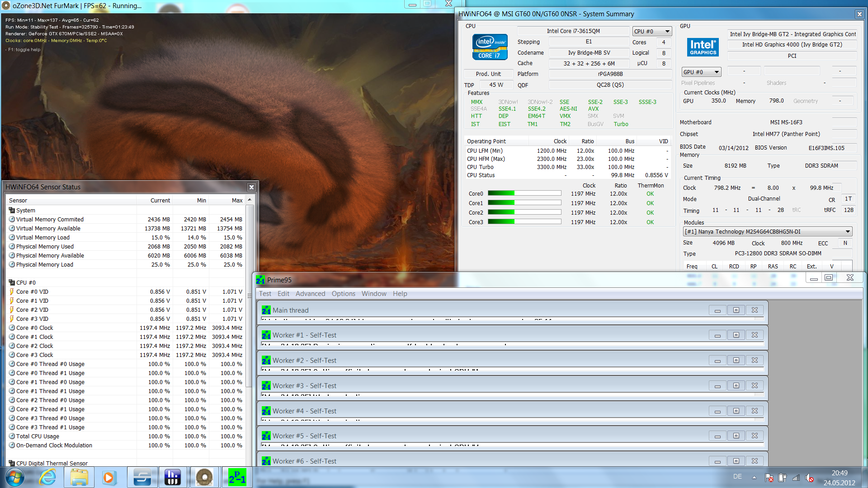Image resolution: width=868 pixels, height=488 pixels.
Task: Open Windows Media Player from the taskbar
Action: pos(109,477)
